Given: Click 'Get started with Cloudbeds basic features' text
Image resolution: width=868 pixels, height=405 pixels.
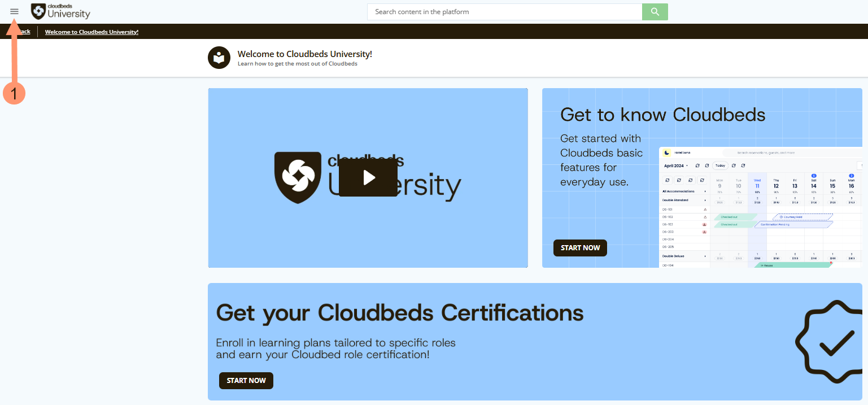Looking at the screenshot, I should pyautogui.click(x=601, y=160).
